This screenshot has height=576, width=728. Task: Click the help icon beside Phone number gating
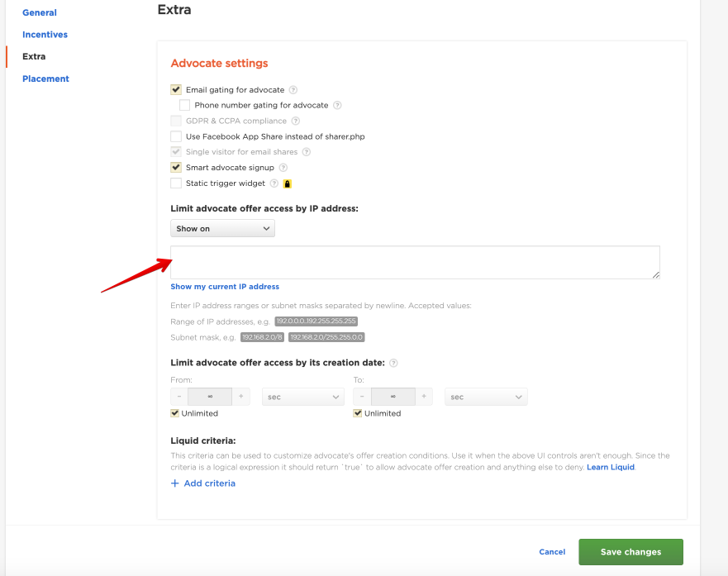pyautogui.click(x=338, y=105)
